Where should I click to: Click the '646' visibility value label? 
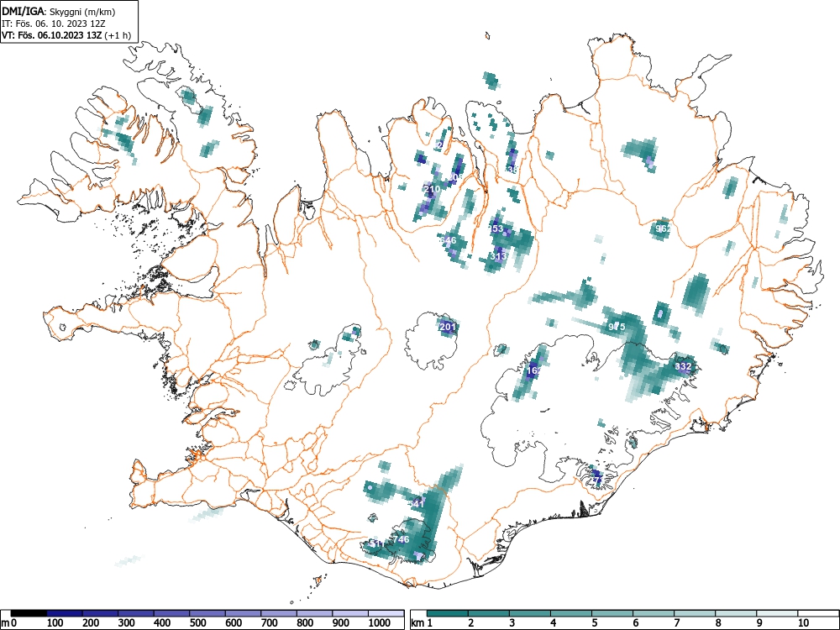(x=448, y=240)
